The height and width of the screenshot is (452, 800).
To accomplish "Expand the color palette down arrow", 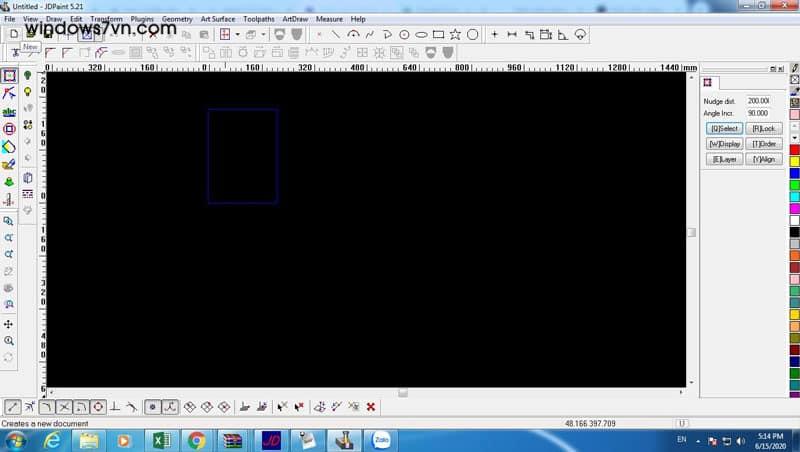I will [x=794, y=138].
